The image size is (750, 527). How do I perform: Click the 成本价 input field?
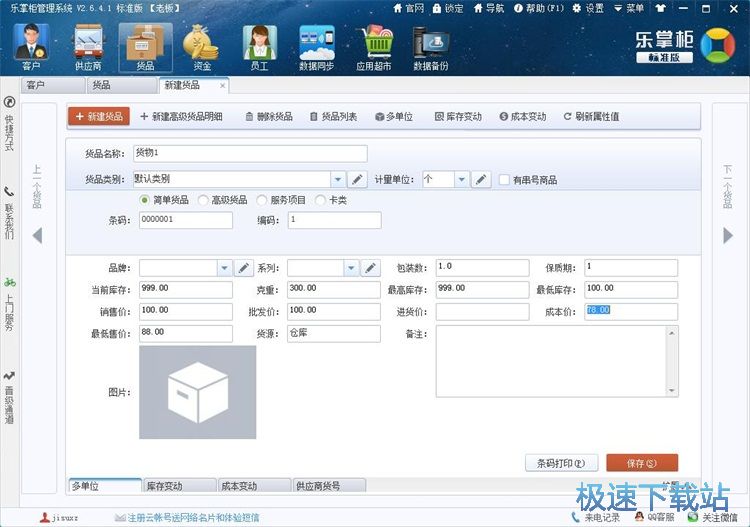pyautogui.click(x=631, y=312)
